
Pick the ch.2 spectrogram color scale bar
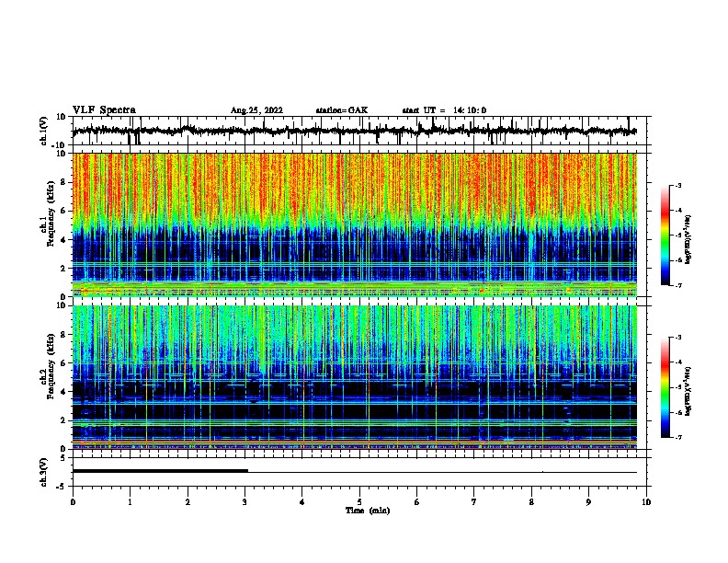(x=665, y=387)
